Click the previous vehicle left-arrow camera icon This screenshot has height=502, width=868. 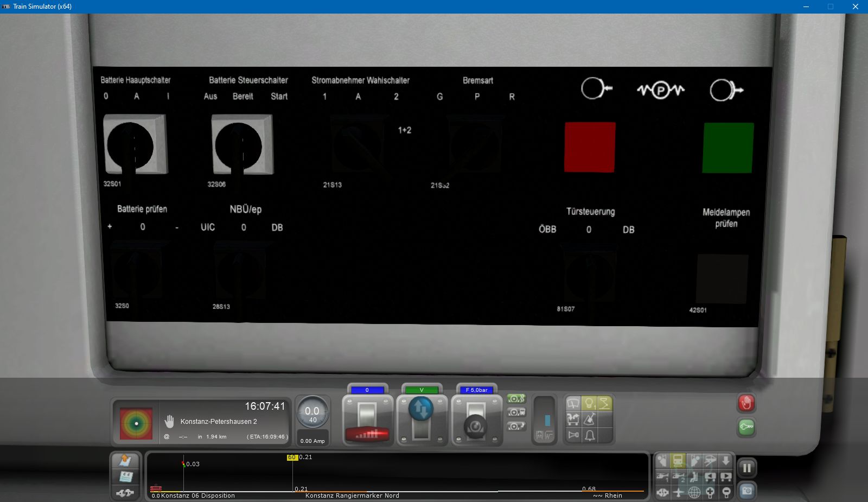710,477
